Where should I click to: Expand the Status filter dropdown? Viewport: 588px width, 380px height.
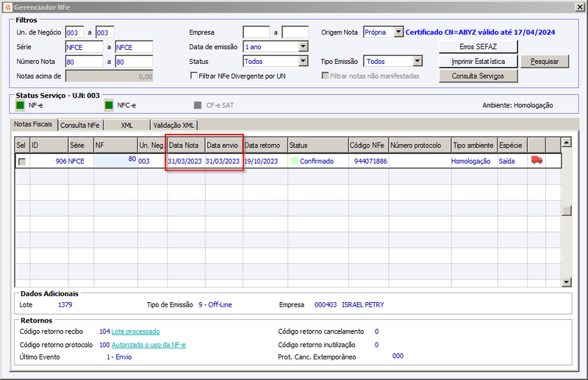303,61
